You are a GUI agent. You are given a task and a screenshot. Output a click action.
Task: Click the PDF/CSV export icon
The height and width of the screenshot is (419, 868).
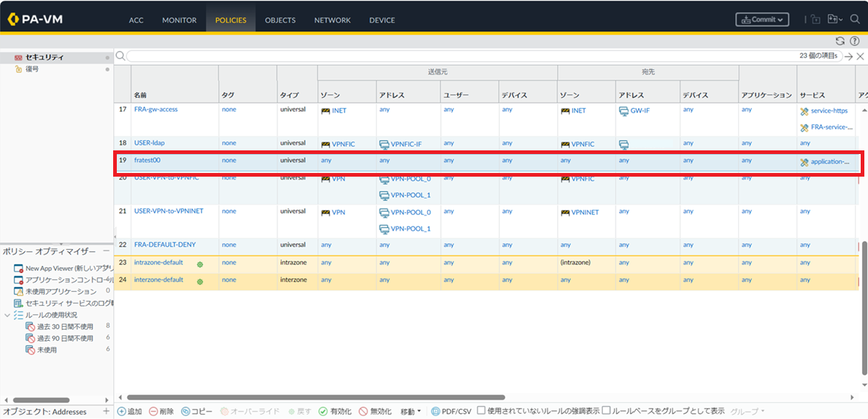pyautogui.click(x=436, y=412)
